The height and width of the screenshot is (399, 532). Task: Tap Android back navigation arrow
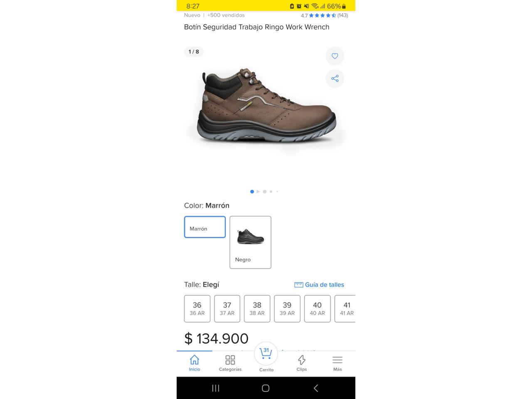click(316, 388)
